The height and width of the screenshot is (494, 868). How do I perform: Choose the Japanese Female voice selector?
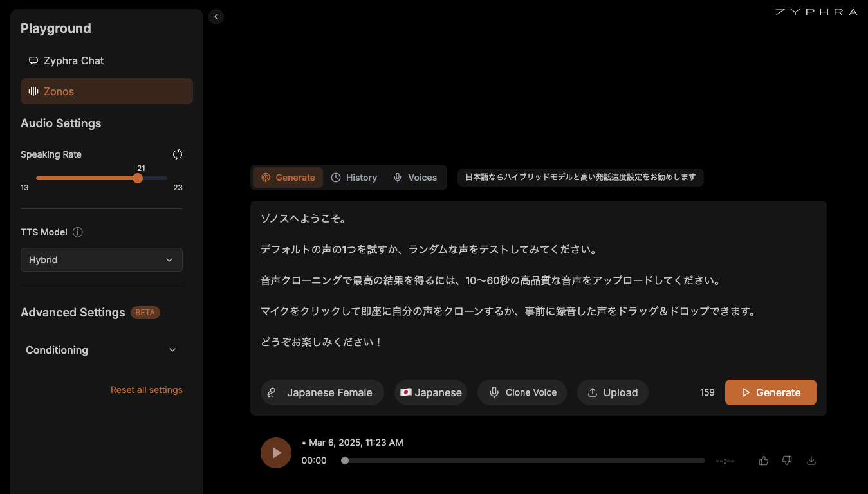(322, 392)
